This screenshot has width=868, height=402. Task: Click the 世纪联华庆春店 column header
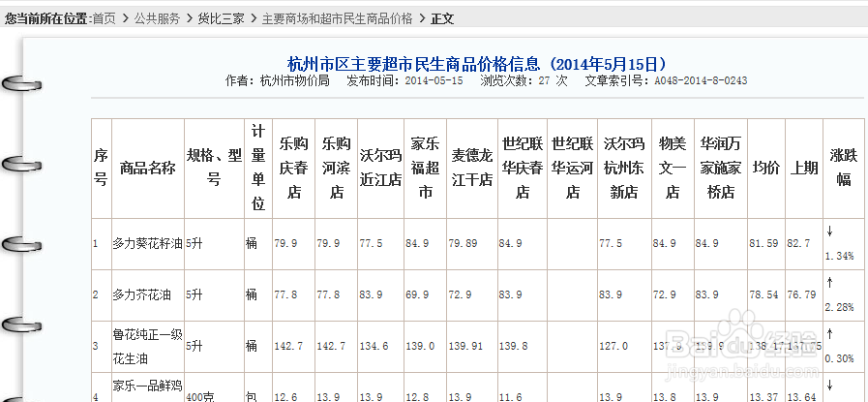tap(523, 168)
